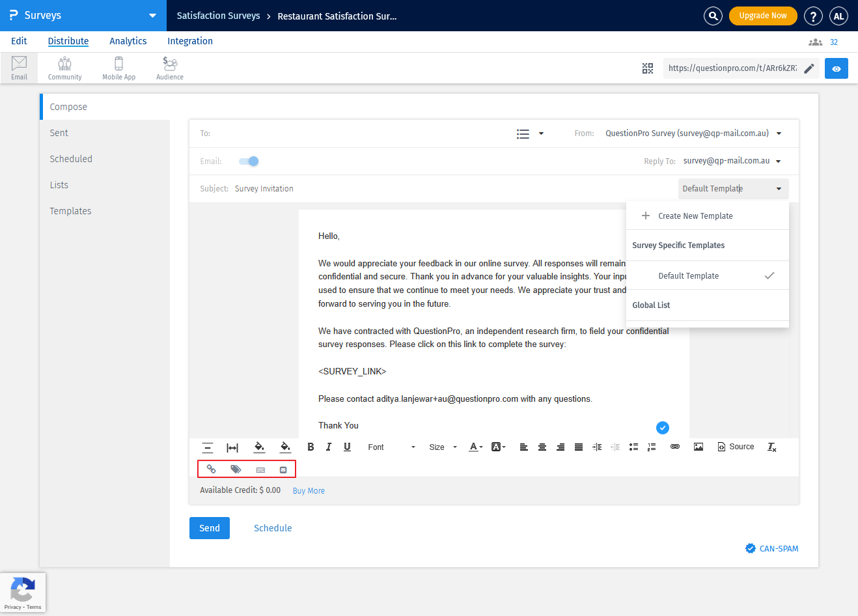Toggle the Email switch in compose header
Screen dimensions: 858x616
248,161
